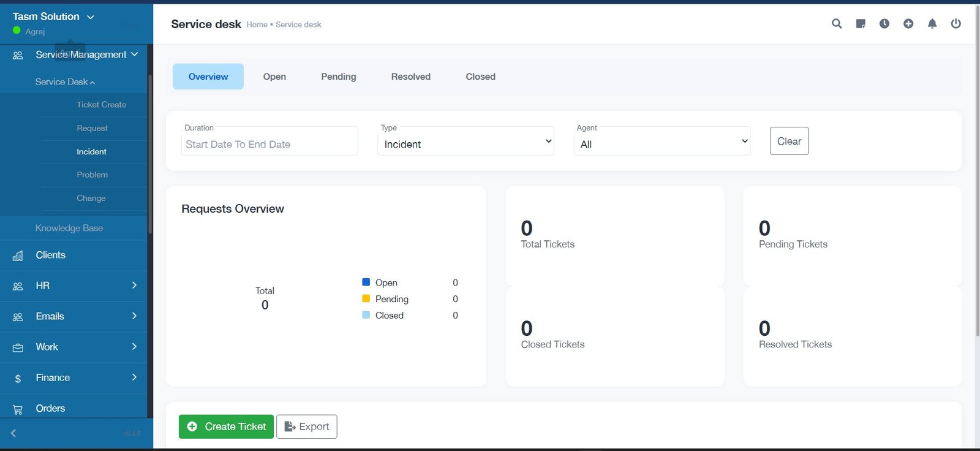Open the Agent dropdown showing All
The width and height of the screenshot is (980, 451).
tap(661, 142)
